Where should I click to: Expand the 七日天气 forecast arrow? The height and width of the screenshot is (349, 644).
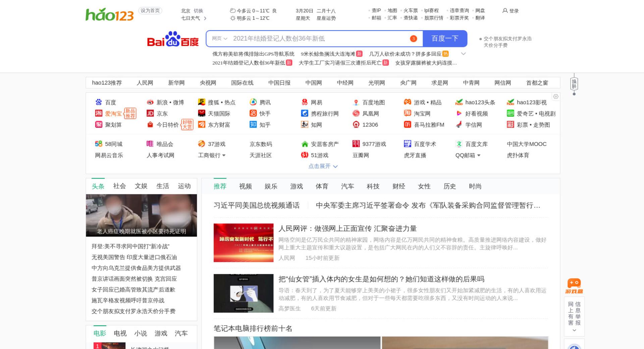[205, 18]
